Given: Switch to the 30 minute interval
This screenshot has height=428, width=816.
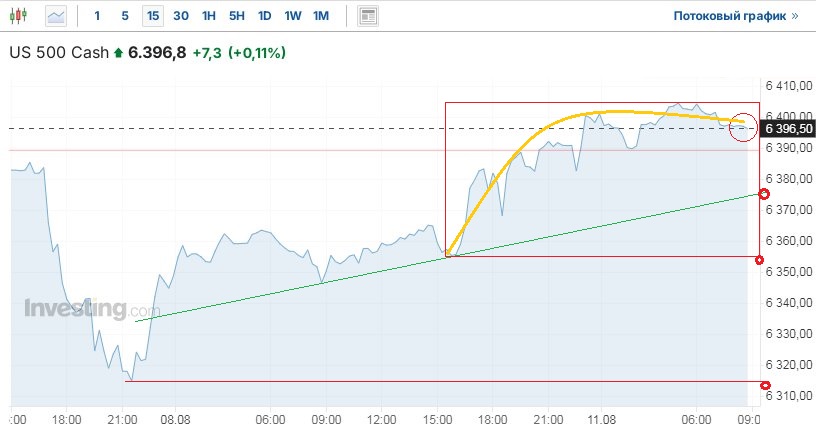Looking at the screenshot, I should click(x=180, y=16).
